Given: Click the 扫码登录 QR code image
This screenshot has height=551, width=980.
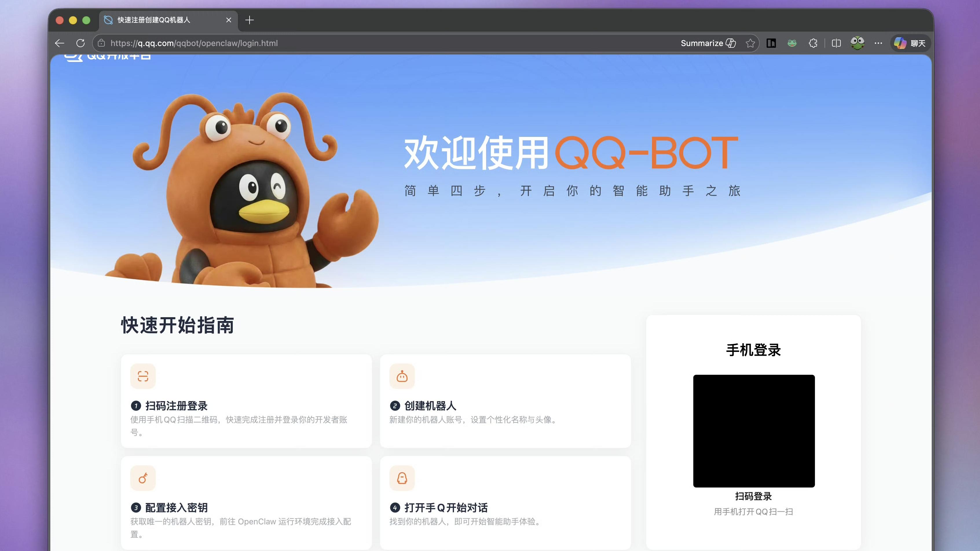Looking at the screenshot, I should click(754, 431).
